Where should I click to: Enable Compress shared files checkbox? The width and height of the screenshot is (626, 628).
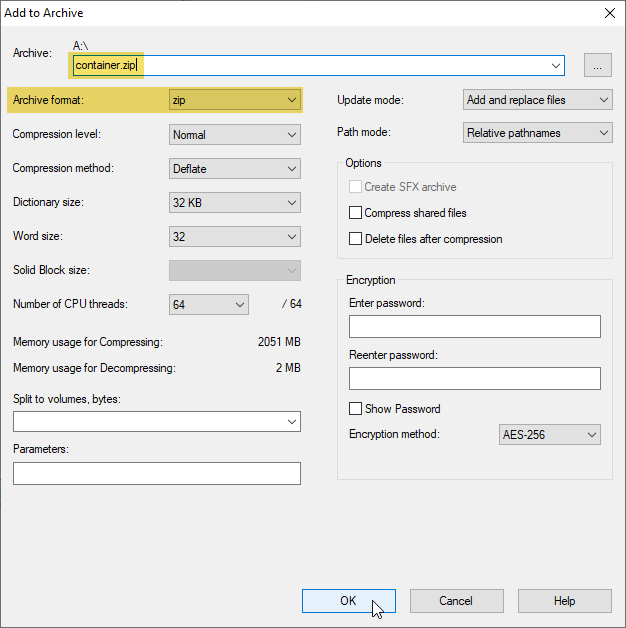tap(355, 213)
